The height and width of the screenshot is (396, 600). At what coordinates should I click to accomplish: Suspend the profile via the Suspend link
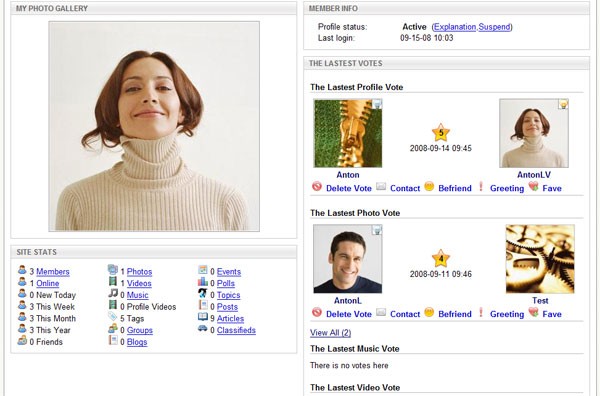click(494, 27)
